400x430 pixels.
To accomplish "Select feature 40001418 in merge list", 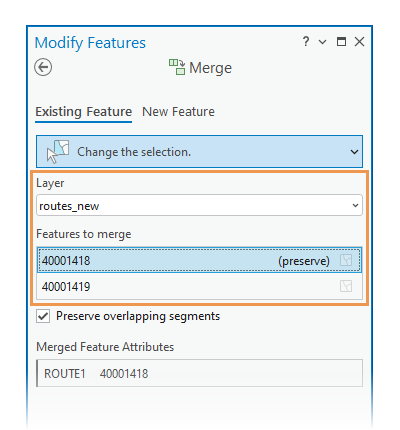I will point(199,260).
